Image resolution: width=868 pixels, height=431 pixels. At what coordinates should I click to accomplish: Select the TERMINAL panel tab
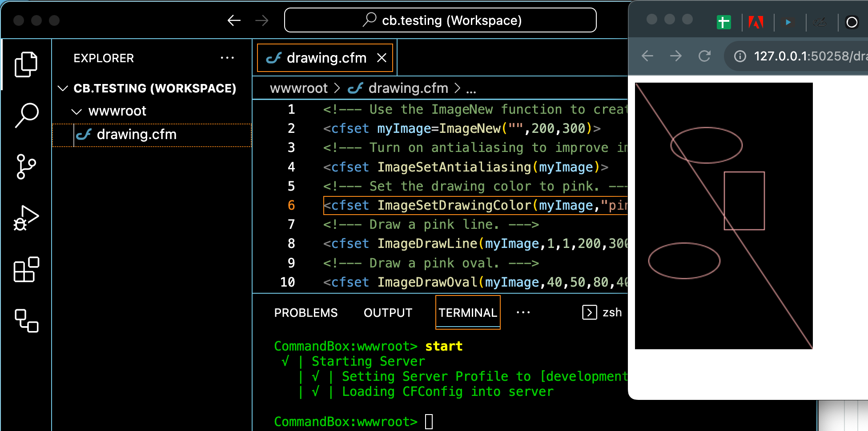tap(468, 313)
